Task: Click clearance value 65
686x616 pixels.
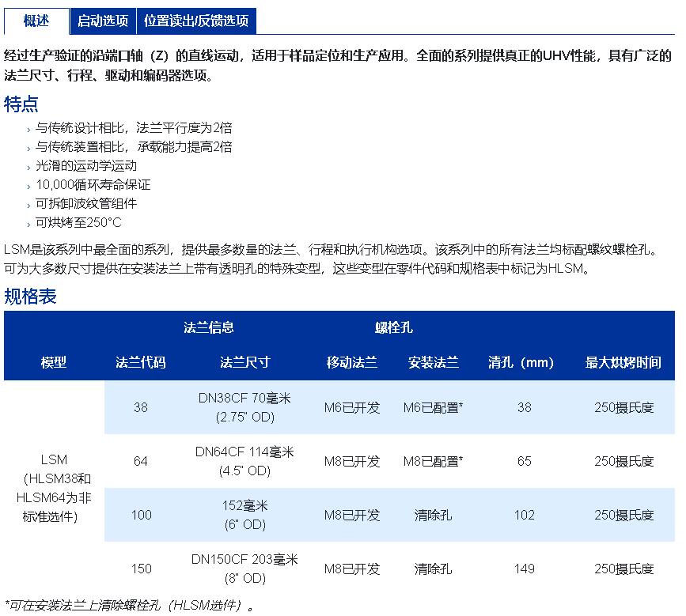Action: tap(524, 461)
